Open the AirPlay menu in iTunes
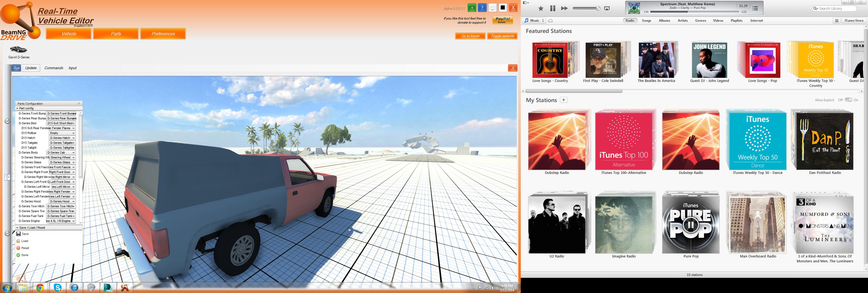The image size is (868, 293). [607, 8]
